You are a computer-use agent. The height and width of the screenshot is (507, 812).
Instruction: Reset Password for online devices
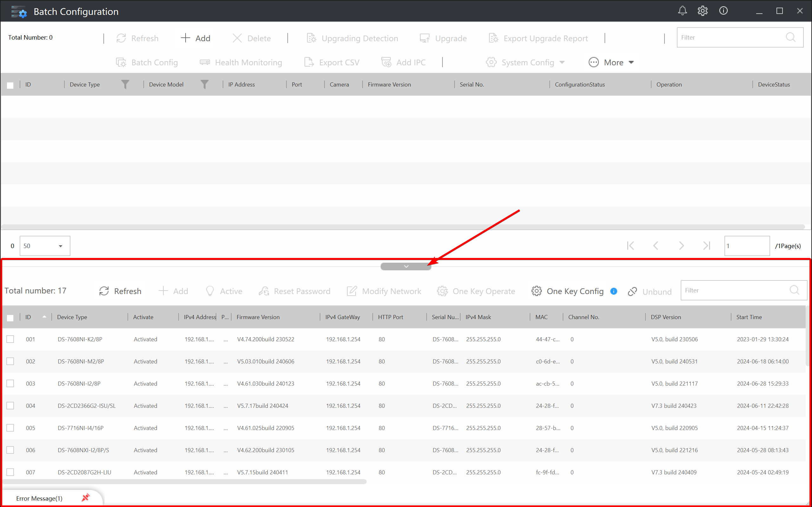[294, 291]
